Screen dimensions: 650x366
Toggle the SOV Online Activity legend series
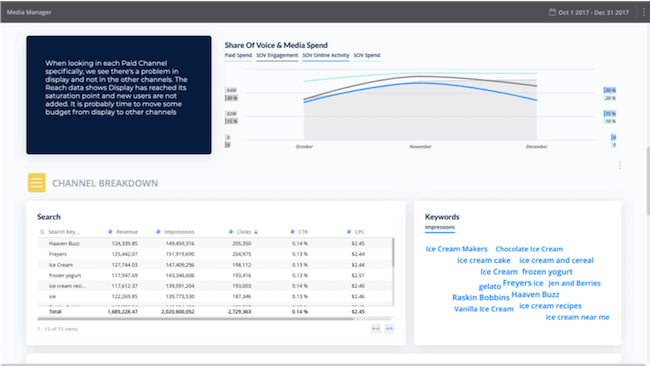[326, 56]
